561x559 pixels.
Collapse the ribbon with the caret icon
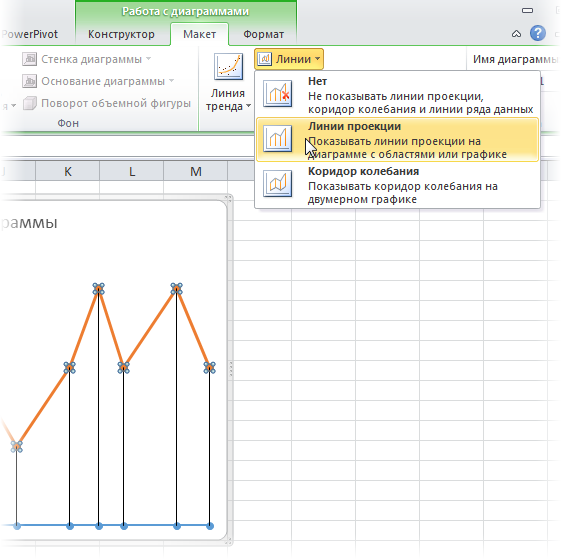click(516, 34)
